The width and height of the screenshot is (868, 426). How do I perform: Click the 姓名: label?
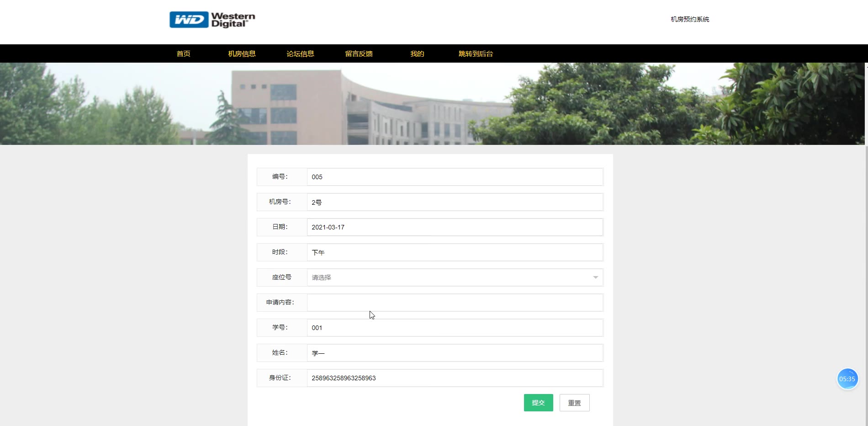pos(280,353)
